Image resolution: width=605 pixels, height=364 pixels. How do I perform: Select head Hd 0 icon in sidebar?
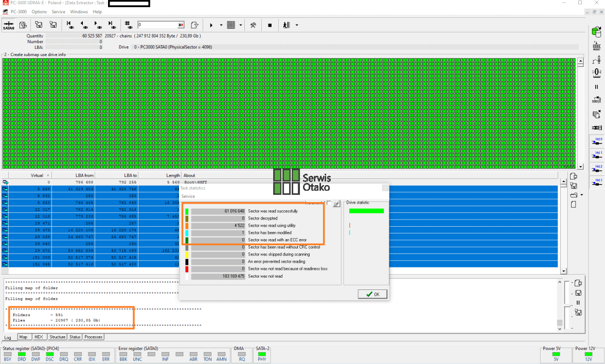click(597, 141)
